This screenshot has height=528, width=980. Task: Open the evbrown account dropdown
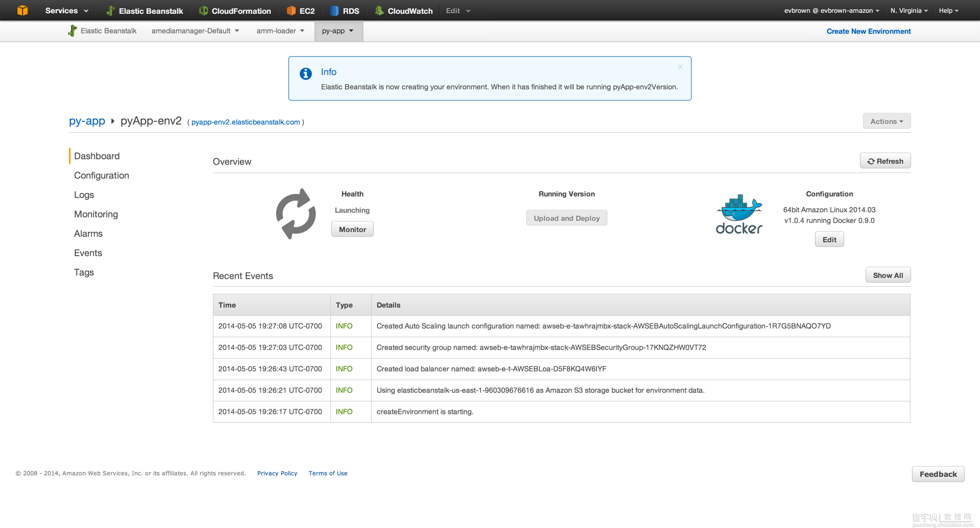pyautogui.click(x=831, y=11)
